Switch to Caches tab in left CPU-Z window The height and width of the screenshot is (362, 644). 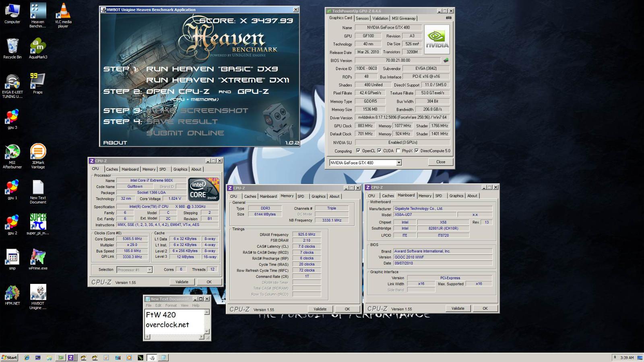(112, 170)
